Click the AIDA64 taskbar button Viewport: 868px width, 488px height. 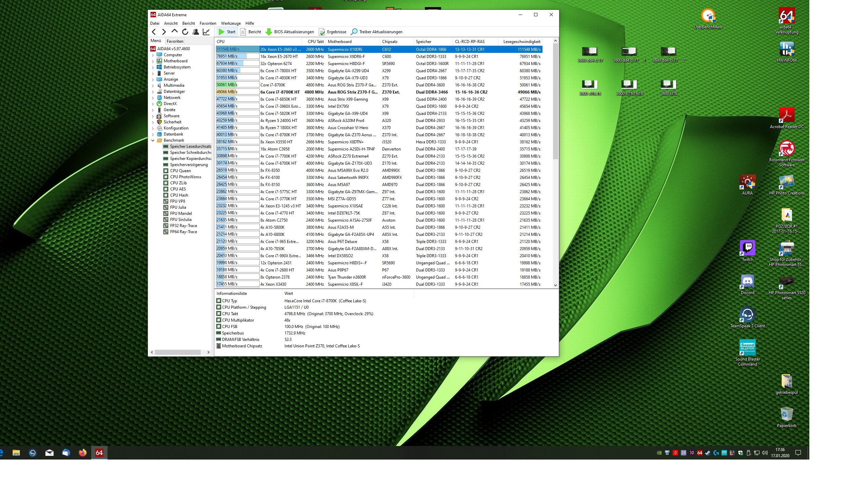pyautogui.click(x=99, y=453)
